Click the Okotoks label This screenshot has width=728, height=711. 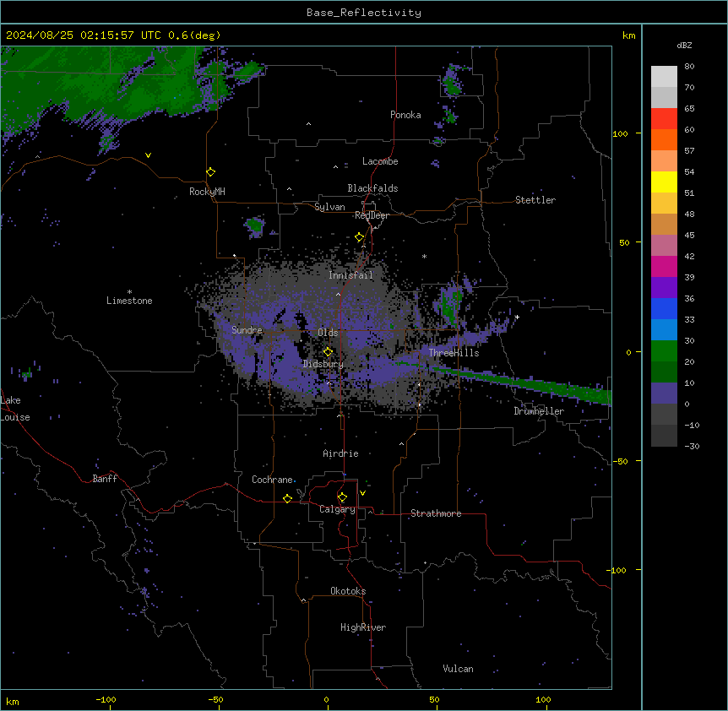point(348,591)
